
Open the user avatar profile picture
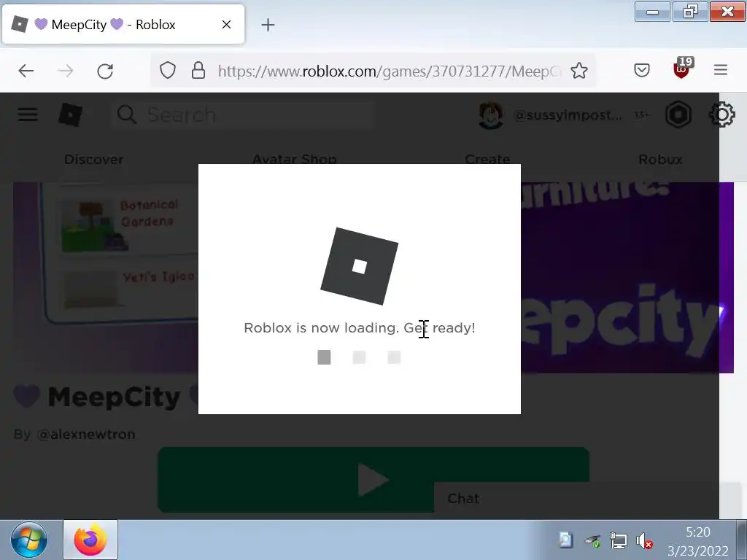[491, 114]
